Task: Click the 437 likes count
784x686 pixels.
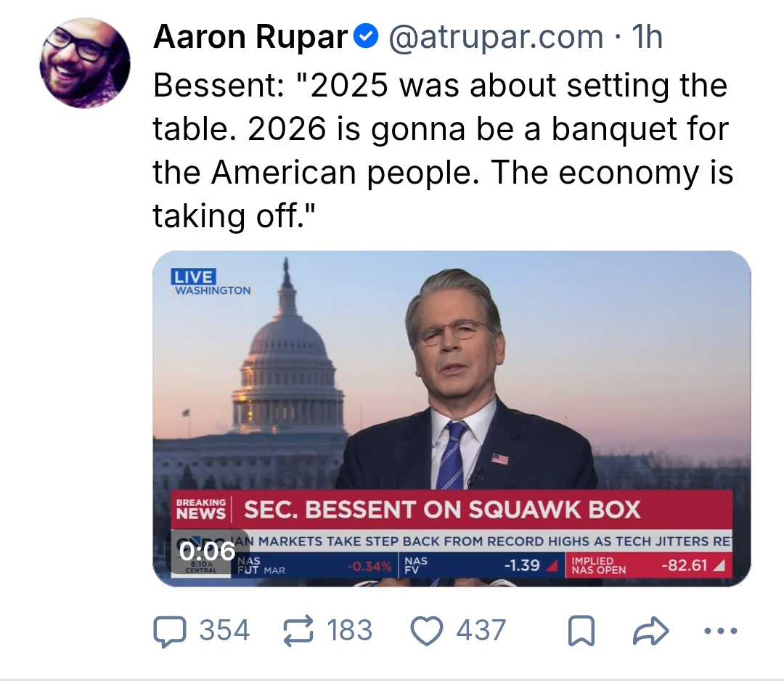Action: [x=481, y=631]
